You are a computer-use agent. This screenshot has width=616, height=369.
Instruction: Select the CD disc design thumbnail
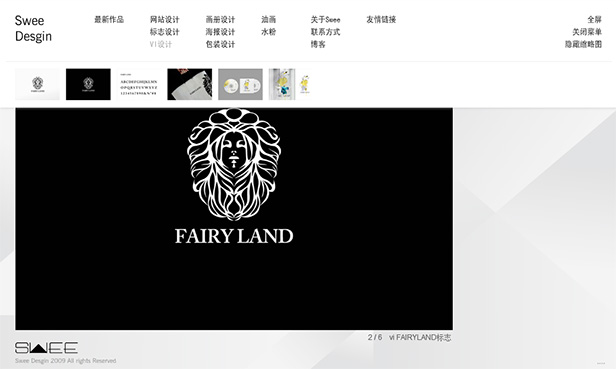pyautogui.click(x=240, y=84)
